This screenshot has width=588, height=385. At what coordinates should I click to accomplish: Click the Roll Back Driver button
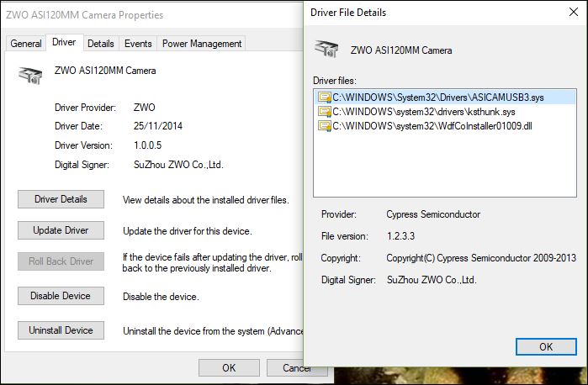point(61,261)
